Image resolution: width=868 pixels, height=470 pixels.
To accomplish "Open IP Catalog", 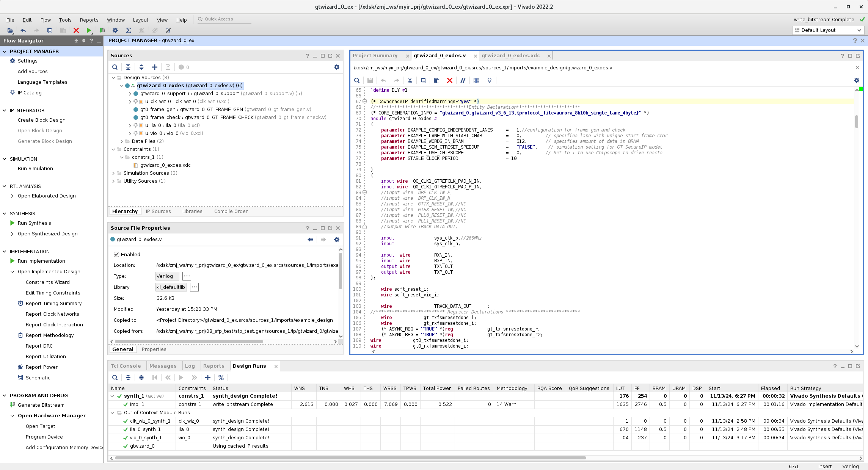I will point(30,93).
